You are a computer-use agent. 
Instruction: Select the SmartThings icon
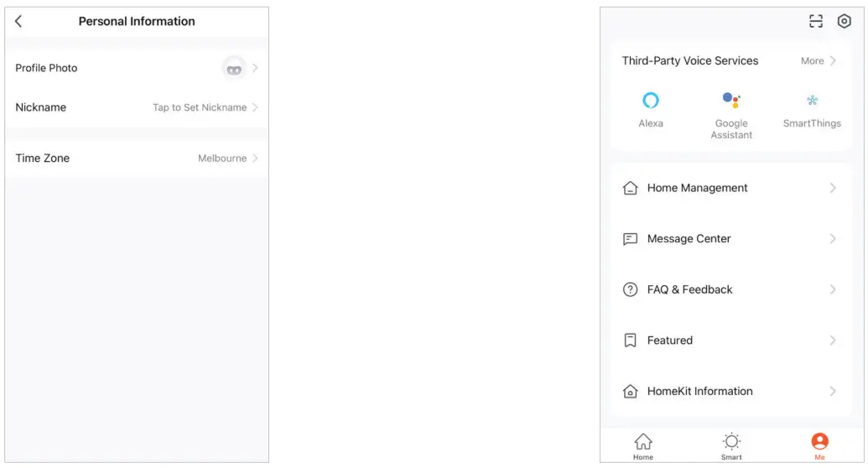click(x=812, y=101)
